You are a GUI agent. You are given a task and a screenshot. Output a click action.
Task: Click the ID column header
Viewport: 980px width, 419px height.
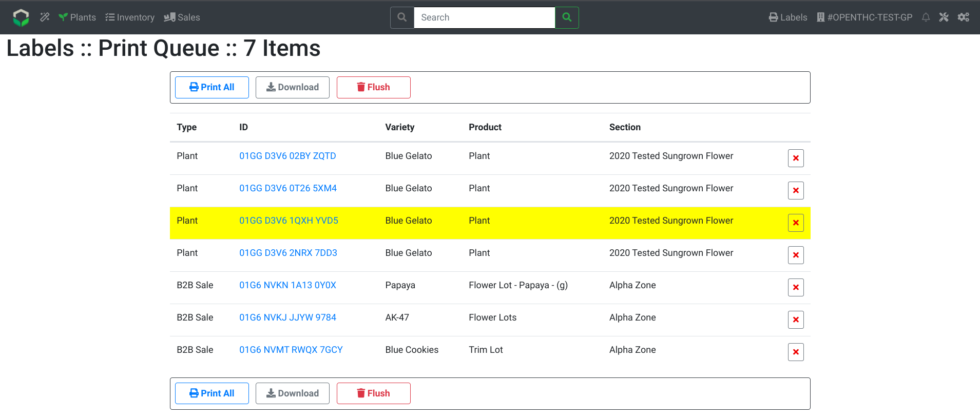pyautogui.click(x=243, y=127)
